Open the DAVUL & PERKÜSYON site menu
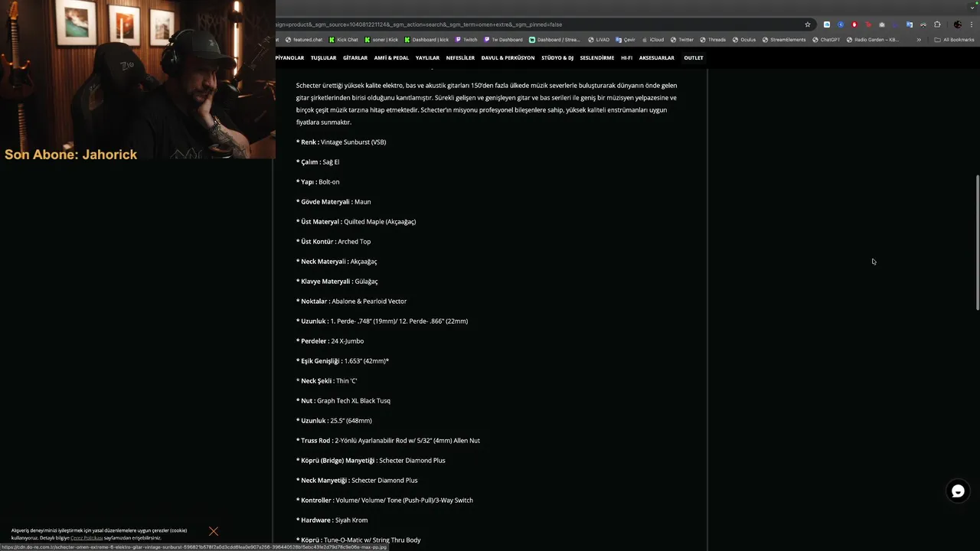 point(508,58)
